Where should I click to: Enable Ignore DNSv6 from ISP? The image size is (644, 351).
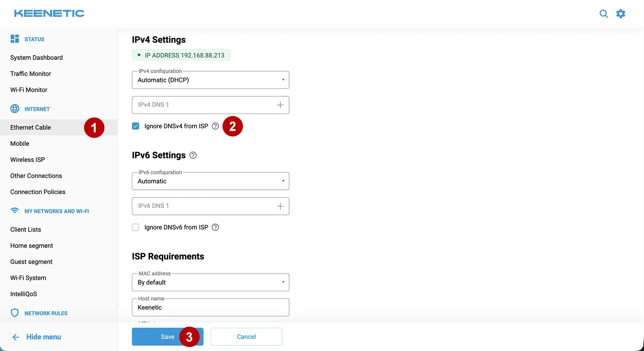coord(135,227)
